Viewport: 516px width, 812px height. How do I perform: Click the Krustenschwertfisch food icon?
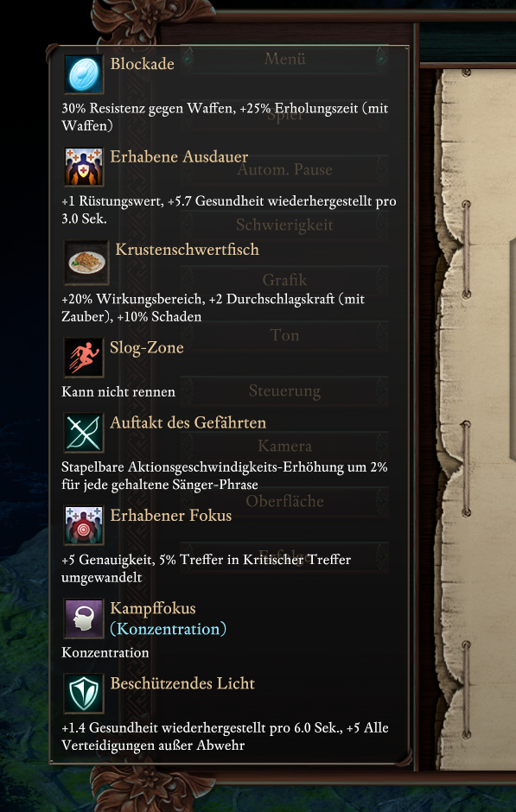(87, 262)
